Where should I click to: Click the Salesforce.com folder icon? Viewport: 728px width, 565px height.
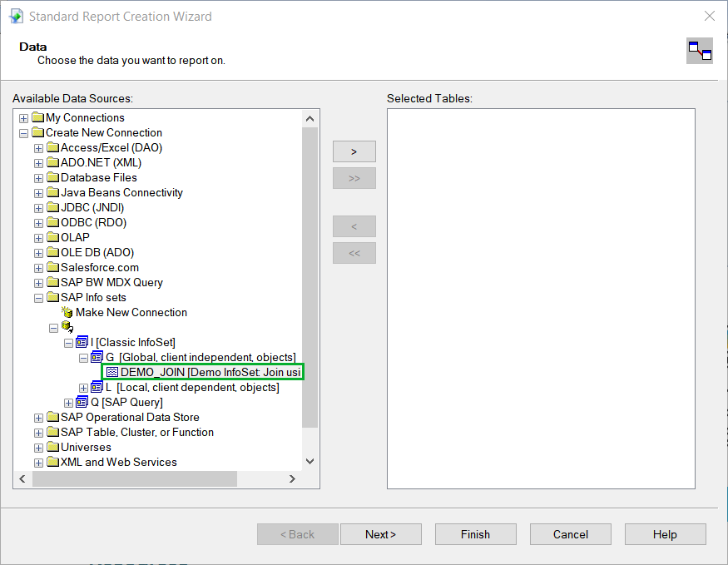pyautogui.click(x=53, y=267)
